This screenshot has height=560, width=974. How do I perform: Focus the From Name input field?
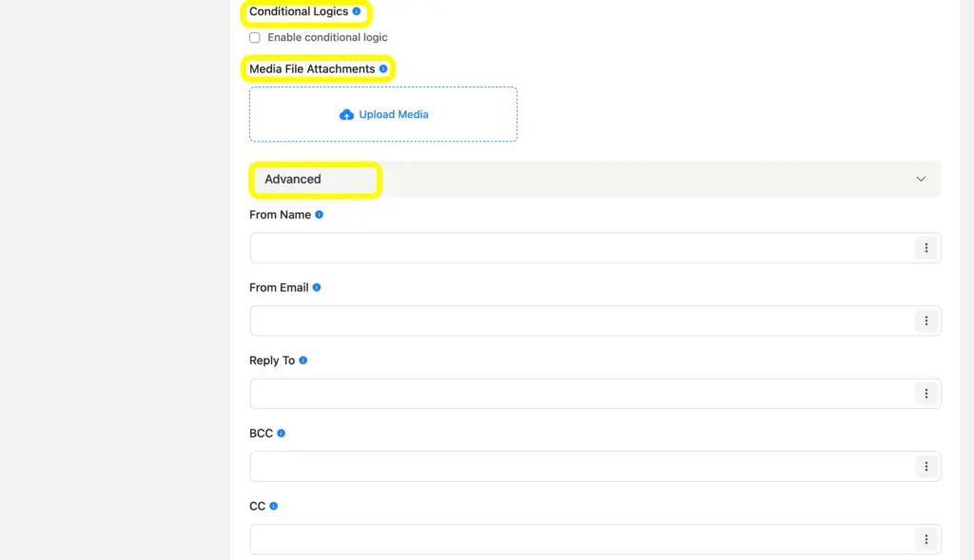[x=595, y=248]
